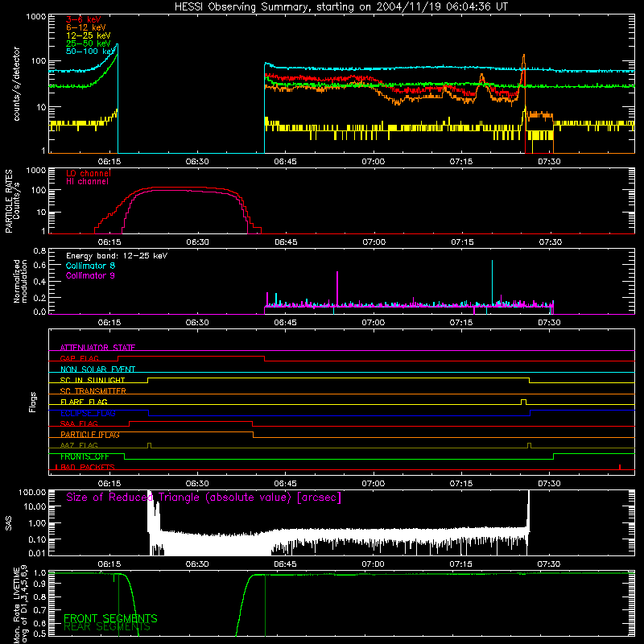Click the ATTENUATOR STATE flag label
Screen dimensions: 644x644
97,348
